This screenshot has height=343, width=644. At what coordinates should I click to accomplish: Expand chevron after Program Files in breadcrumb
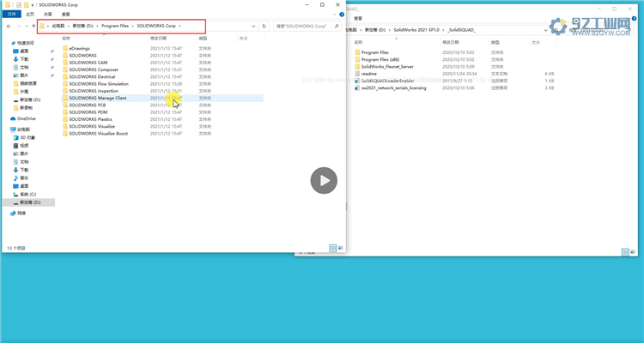click(x=132, y=26)
